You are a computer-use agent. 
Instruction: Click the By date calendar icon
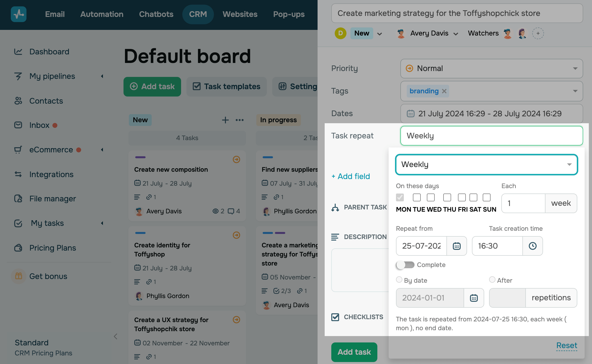pos(474,298)
